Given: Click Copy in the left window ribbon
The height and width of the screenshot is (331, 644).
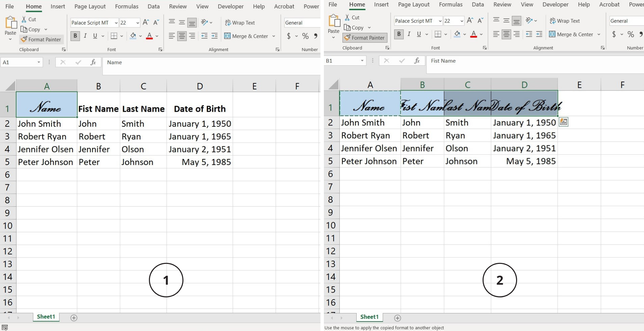Looking at the screenshot, I should tap(30, 29).
